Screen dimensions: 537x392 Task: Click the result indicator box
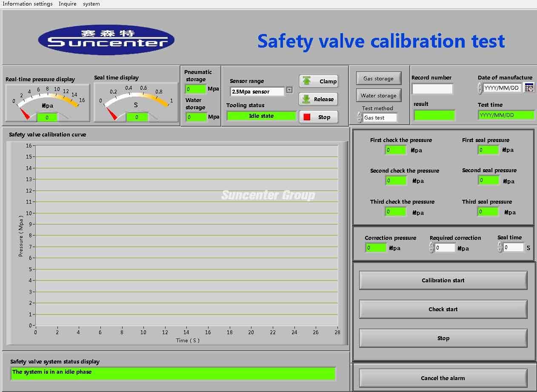click(434, 115)
